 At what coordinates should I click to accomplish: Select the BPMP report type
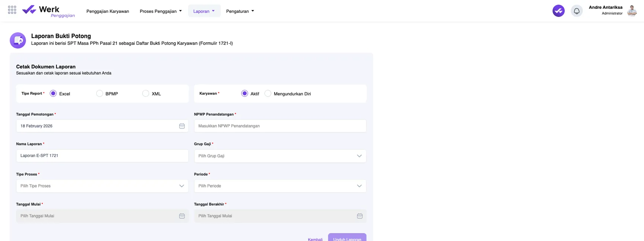point(100,93)
